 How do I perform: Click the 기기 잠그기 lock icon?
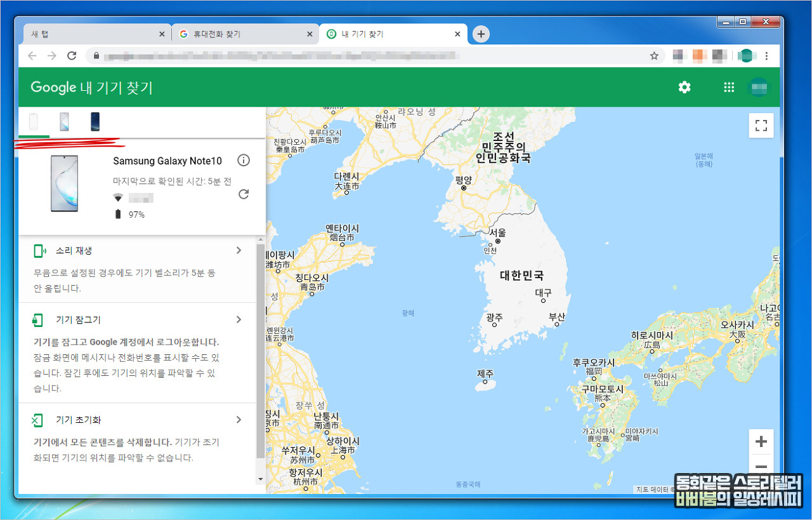(38, 319)
